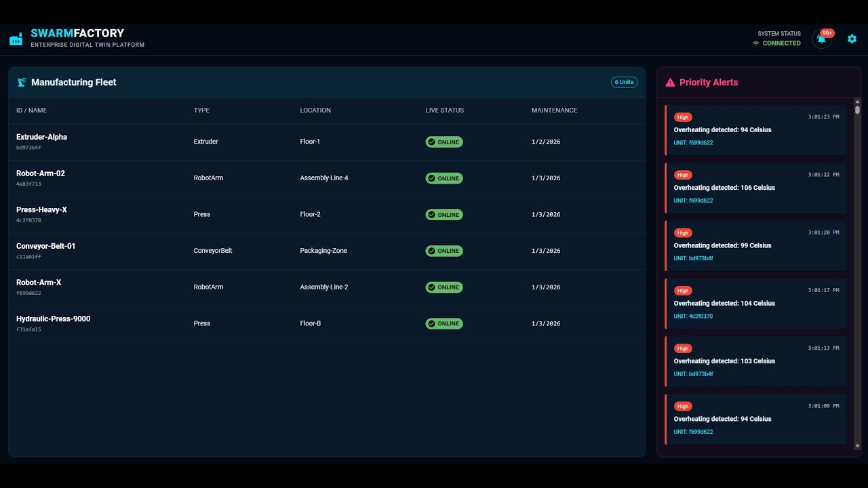The image size is (868, 488).
Task: Click the ONLINE status badge for Robot-Arm-X
Action: pos(444,287)
